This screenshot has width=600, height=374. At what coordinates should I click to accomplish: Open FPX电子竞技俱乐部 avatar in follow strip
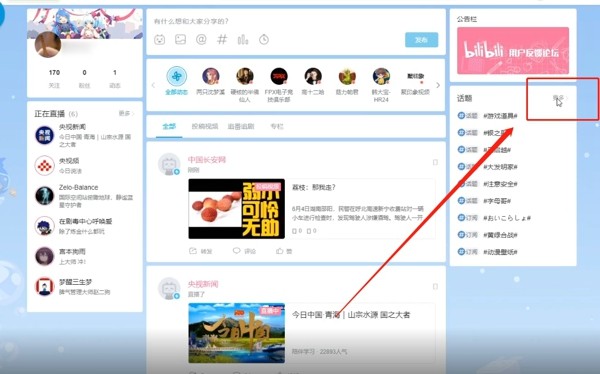click(x=279, y=76)
